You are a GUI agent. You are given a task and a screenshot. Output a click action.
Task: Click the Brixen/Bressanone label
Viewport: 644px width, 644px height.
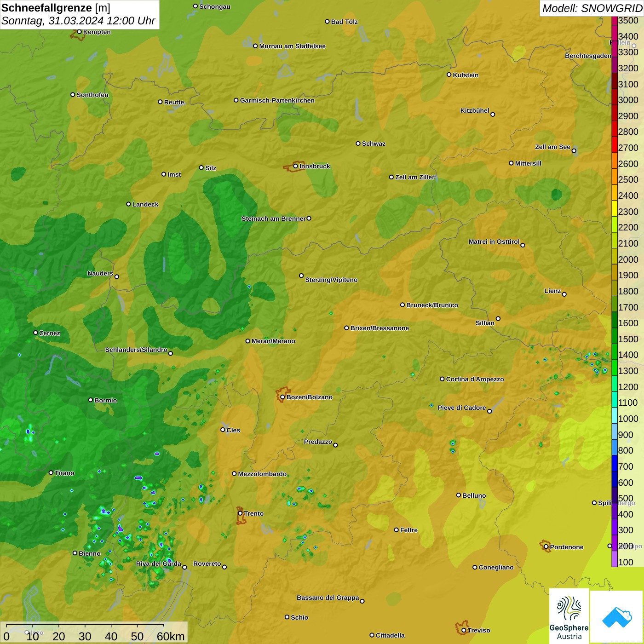(x=379, y=328)
